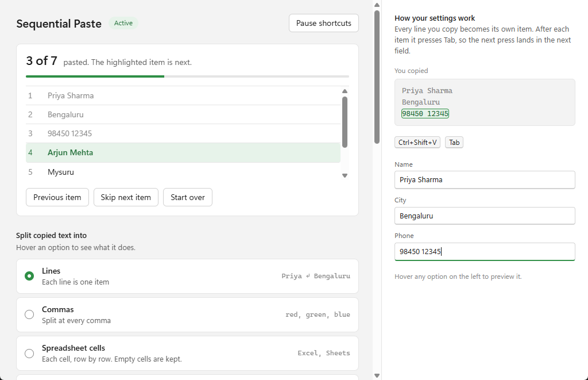588x380 pixels.
Task: Click 'red, green, blue' example for Commas
Action: [318, 314]
